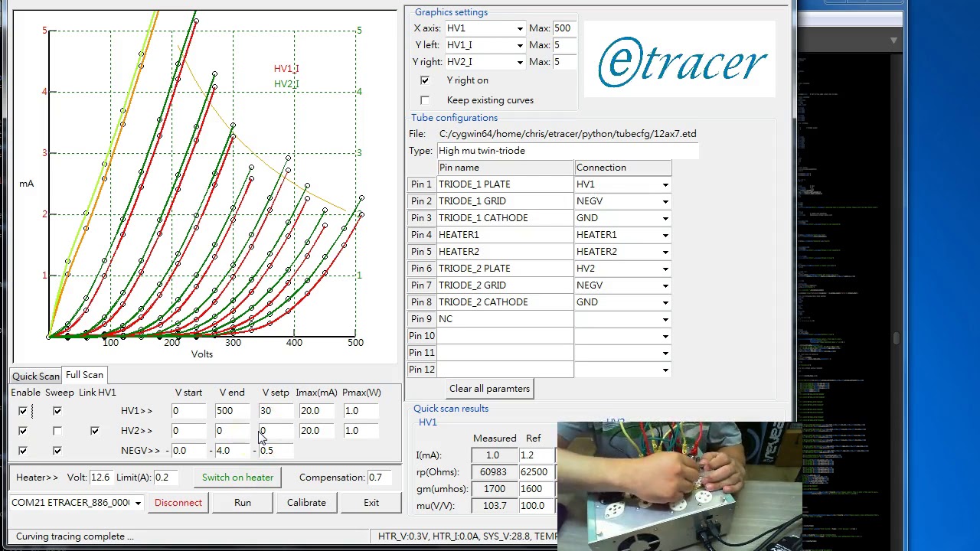Click the measured gm value 1700
The height and width of the screenshot is (551, 980).
[494, 489]
